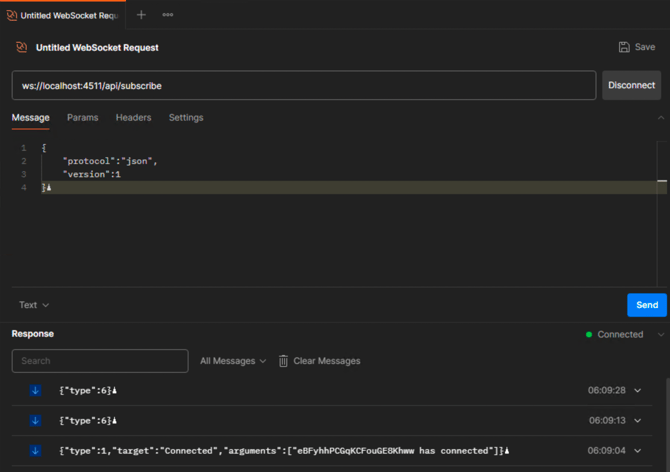The height and width of the screenshot is (472, 670).
Task: Open the Settings tab
Action: (x=185, y=118)
